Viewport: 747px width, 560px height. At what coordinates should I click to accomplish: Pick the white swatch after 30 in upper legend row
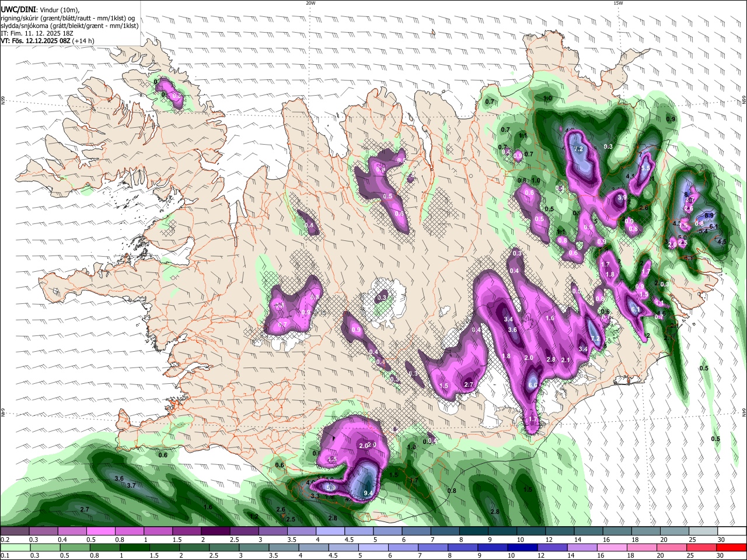pyautogui.click(x=732, y=531)
